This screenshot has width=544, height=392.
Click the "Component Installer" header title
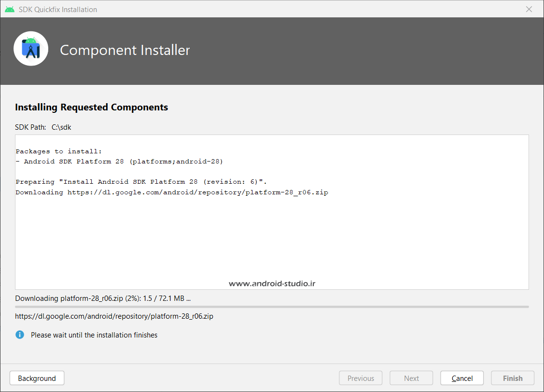[125, 50]
